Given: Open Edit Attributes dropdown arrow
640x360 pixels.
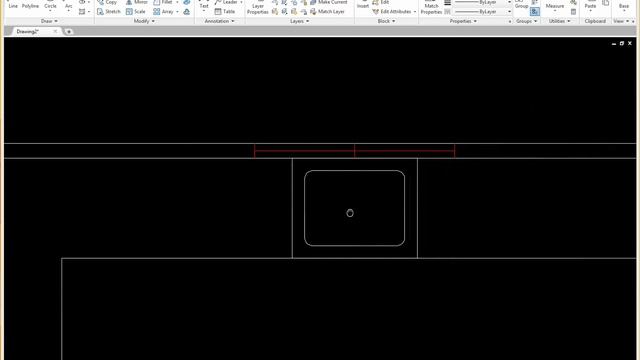Looking at the screenshot, I should pyautogui.click(x=415, y=12).
